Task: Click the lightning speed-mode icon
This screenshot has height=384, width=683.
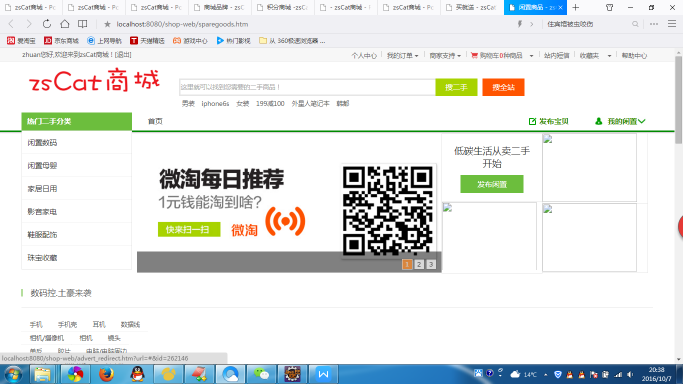Action: (x=520, y=24)
